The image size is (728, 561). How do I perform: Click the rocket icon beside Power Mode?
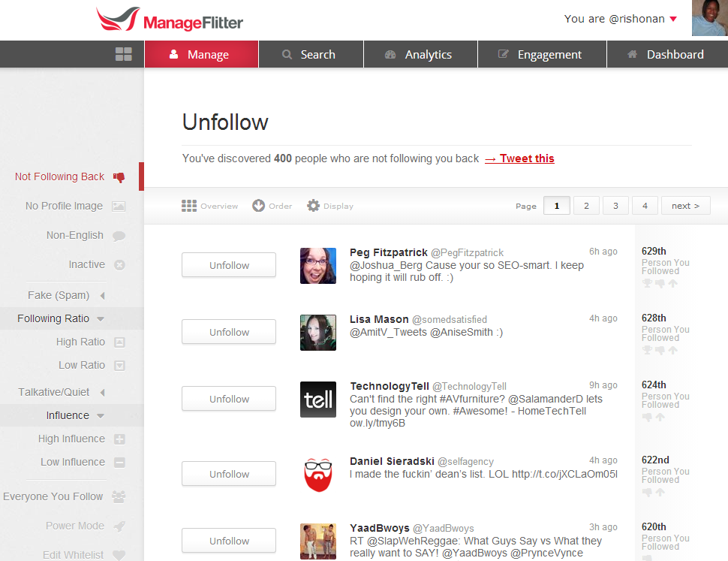(119, 526)
